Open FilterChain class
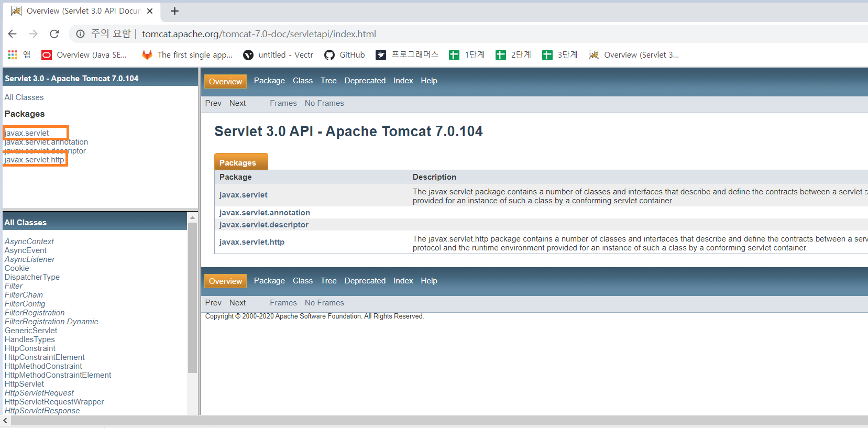 24,295
